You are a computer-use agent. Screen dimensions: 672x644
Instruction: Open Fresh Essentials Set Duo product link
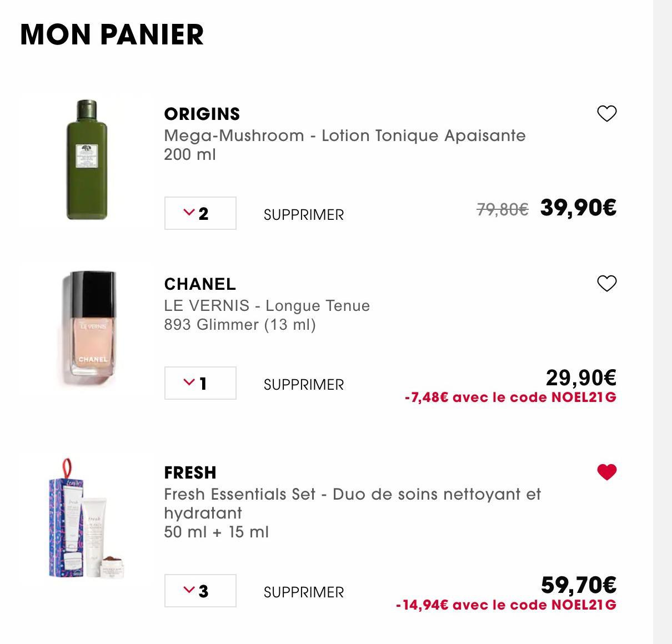[x=352, y=494]
